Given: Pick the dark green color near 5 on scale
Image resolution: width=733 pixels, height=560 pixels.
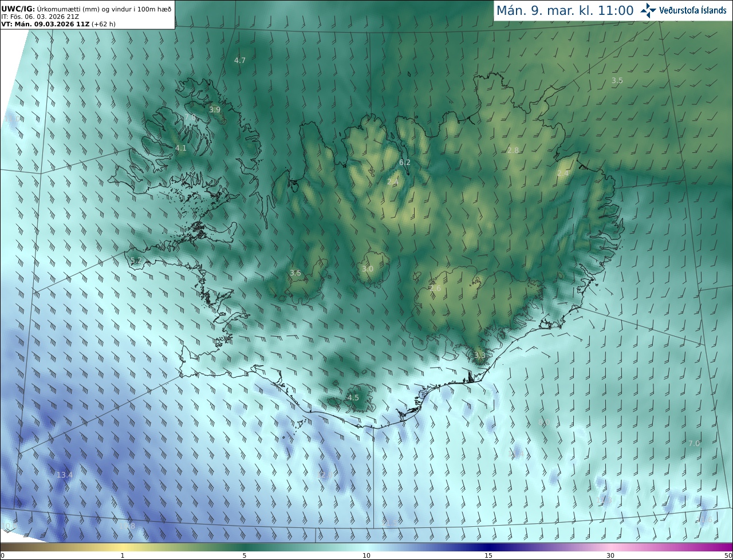Looking at the screenshot, I should 245,547.
